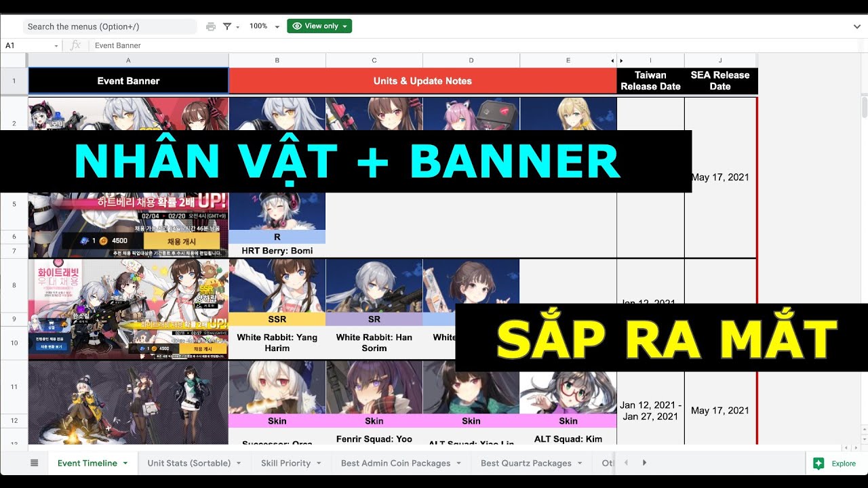Screen dimensions: 868x488
Task: Click the Skin label in column B
Action: click(277, 421)
